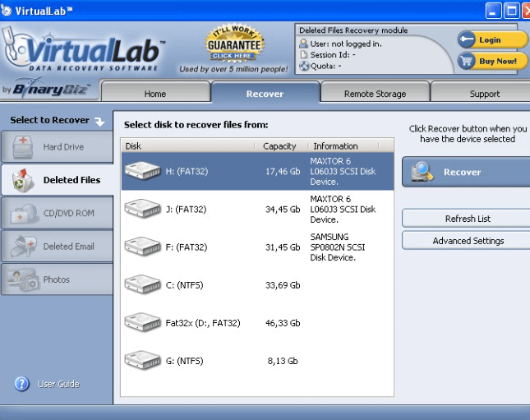
Task: Click the drive icon for C: (NTFS)
Action: click(142, 284)
